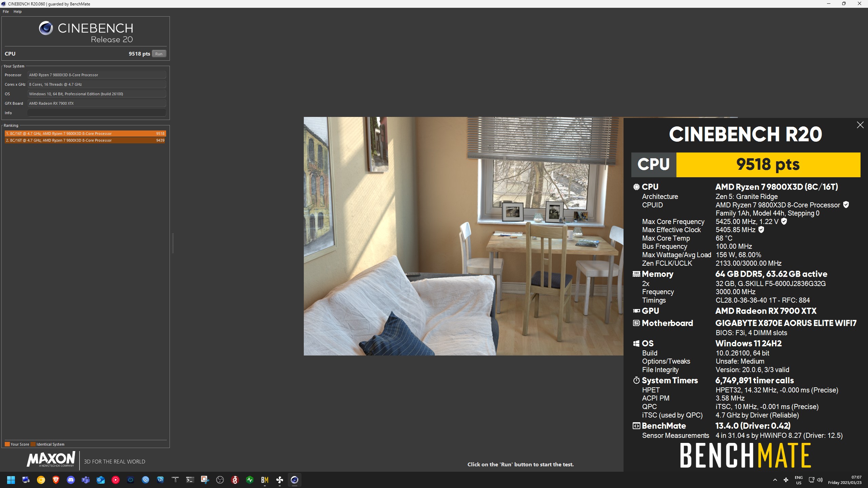Click the Cinebench logo sphere icon
The width and height of the screenshot is (868, 488).
[x=46, y=28]
